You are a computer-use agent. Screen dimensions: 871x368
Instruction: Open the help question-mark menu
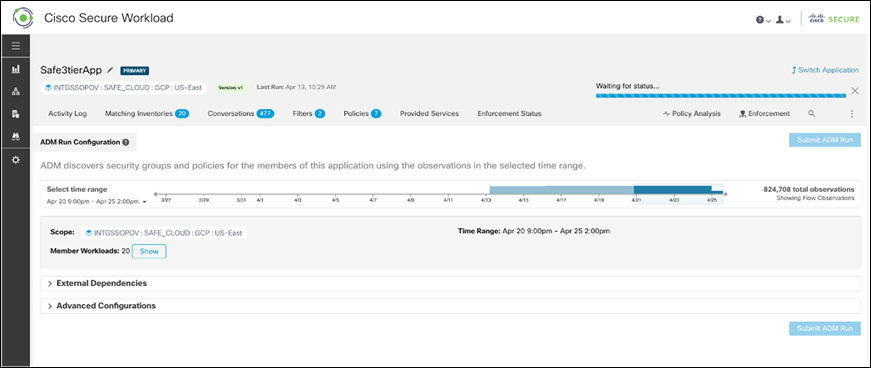pyautogui.click(x=763, y=20)
